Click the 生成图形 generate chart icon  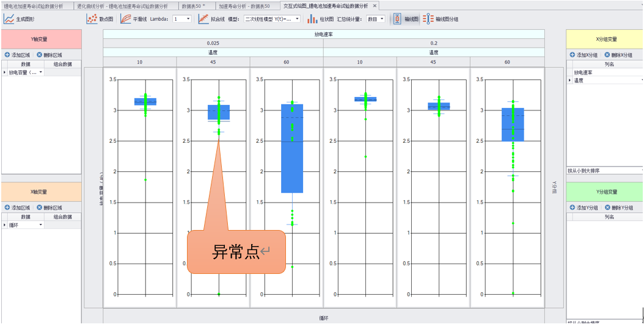[9, 19]
